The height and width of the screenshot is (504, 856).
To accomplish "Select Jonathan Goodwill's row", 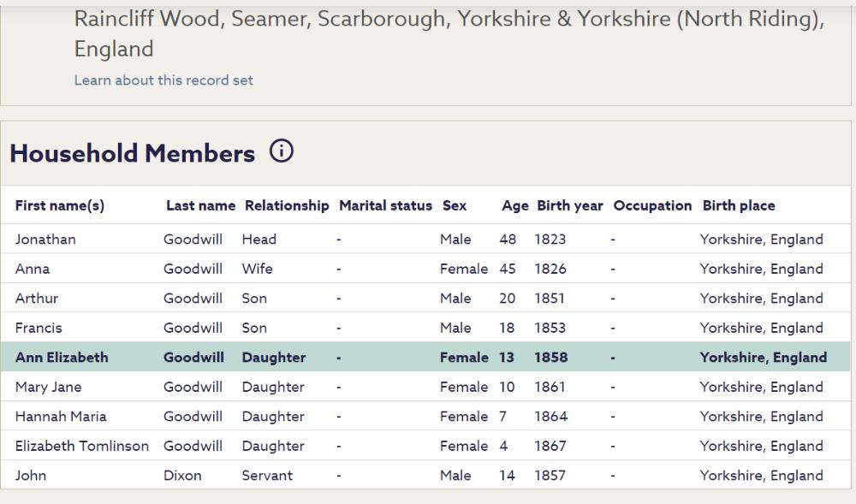I will point(45,240).
